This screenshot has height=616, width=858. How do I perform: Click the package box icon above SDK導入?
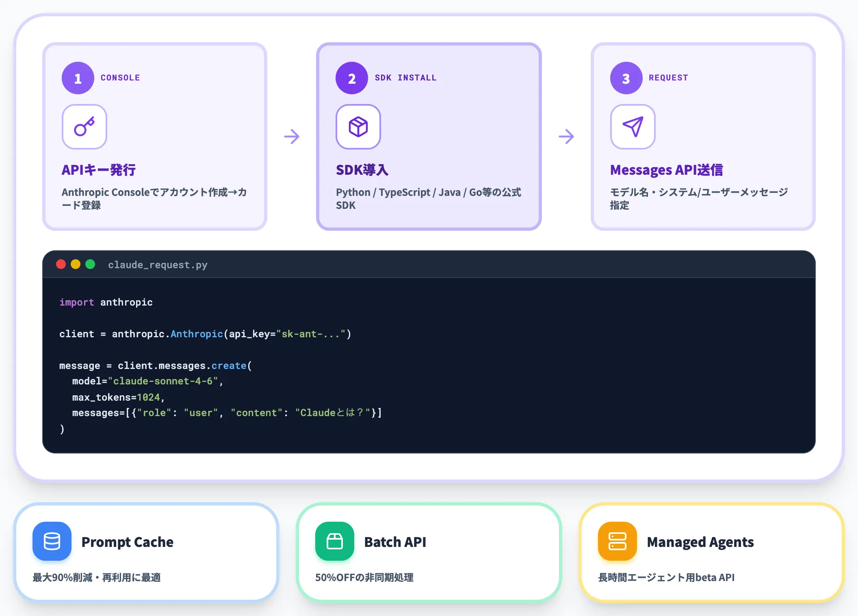point(358,127)
